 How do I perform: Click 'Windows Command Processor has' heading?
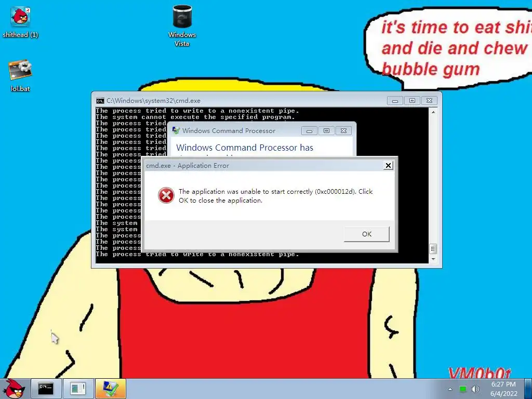click(245, 148)
